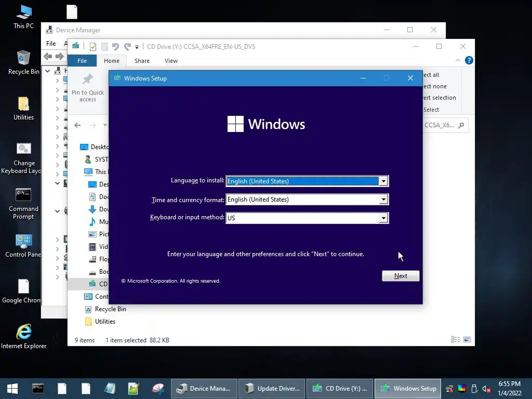
Task: Open the Recycle Bin desktop icon
Action: 24,62
